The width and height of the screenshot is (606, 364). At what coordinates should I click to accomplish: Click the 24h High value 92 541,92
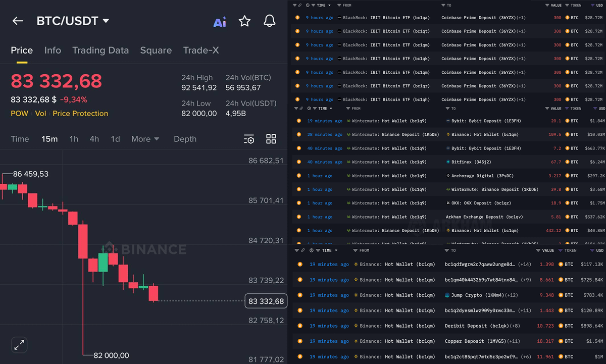click(199, 88)
